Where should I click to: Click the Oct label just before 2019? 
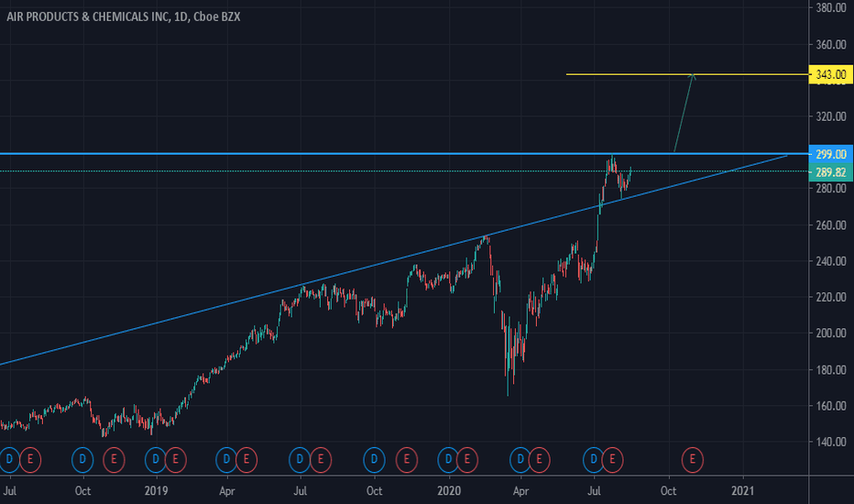point(82,491)
